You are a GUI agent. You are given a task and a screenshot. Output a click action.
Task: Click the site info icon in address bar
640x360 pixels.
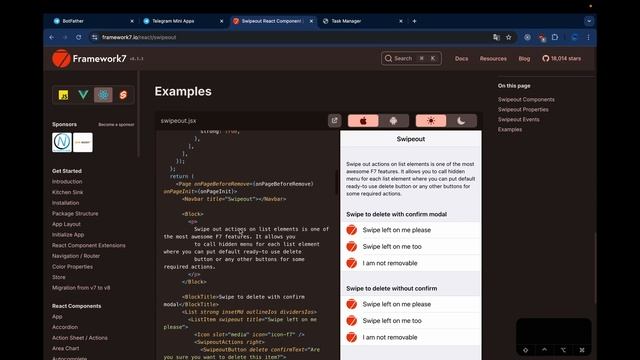coord(95,37)
